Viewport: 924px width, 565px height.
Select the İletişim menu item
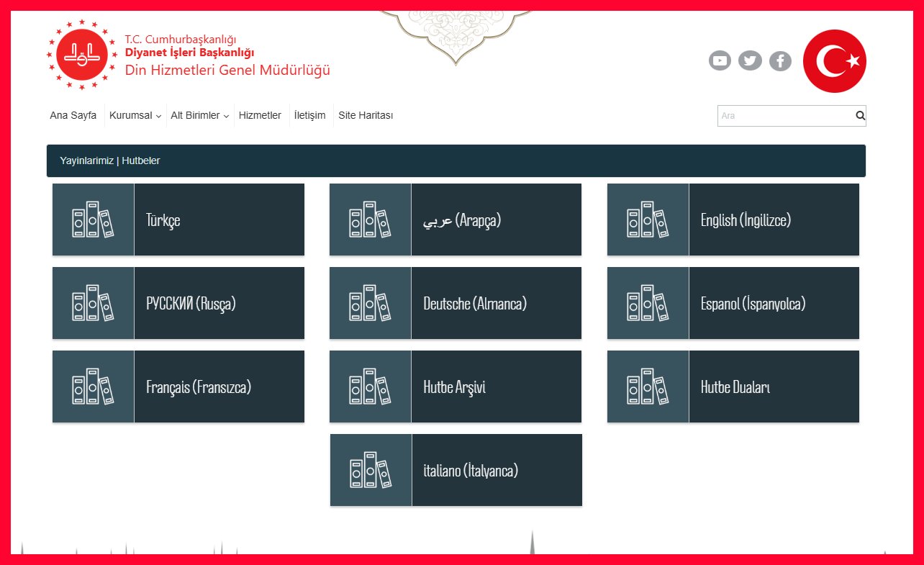(x=309, y=115)
